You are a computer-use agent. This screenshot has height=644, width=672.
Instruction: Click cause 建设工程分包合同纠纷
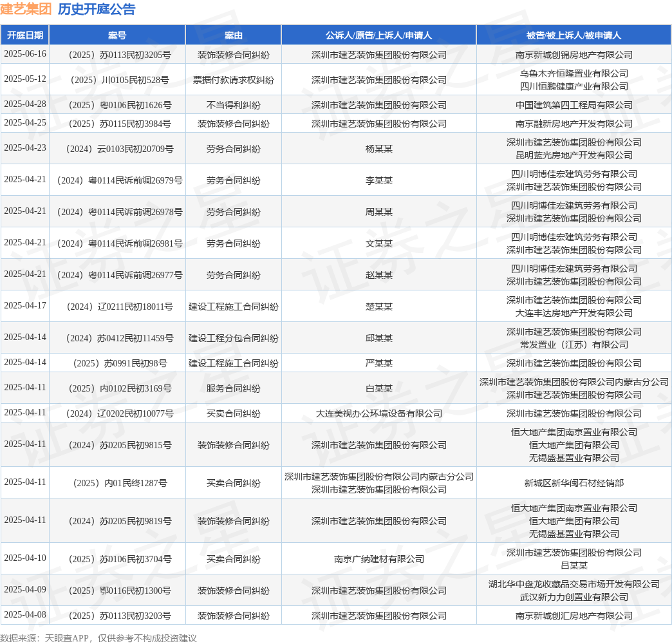233,338
